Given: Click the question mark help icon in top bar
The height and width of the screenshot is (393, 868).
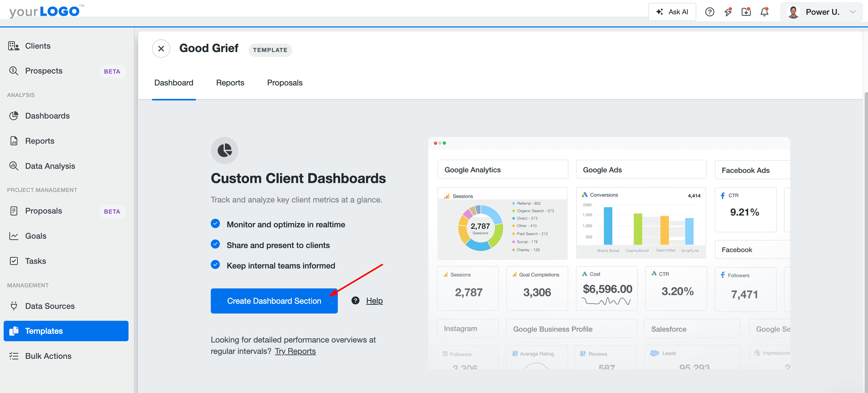Looking at the screenshot, I should click(x=710, y=12).
